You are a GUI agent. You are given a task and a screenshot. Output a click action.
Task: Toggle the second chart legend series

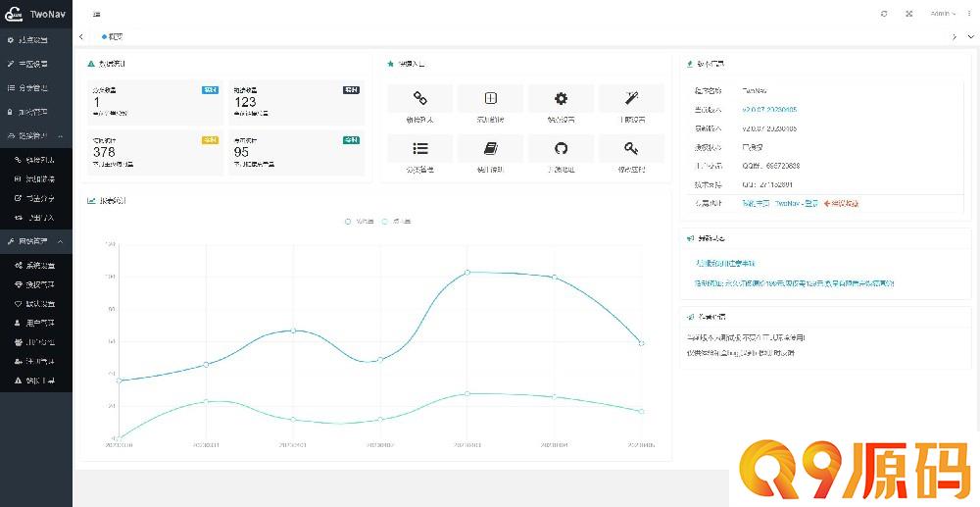click(397, 222)
